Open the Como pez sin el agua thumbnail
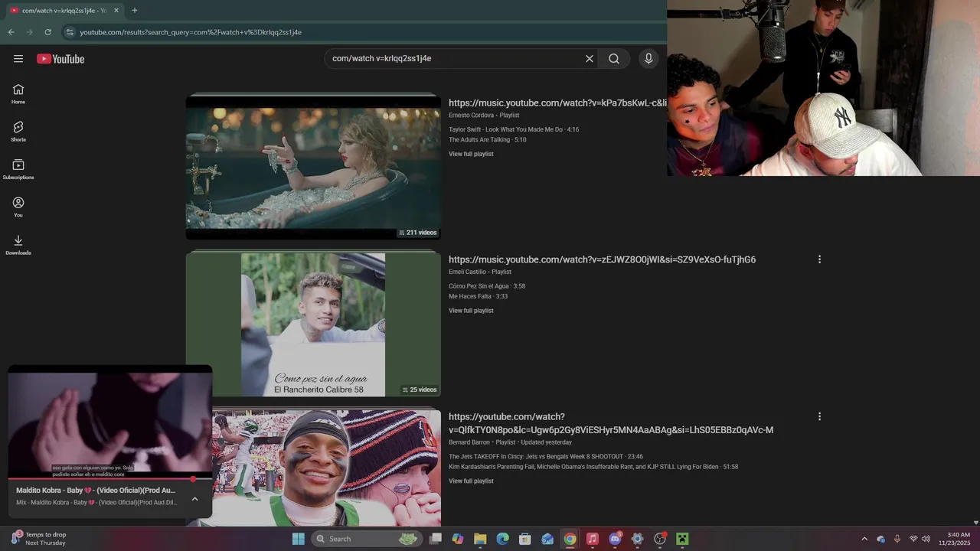The height and width of the screenshot is (551, 980). (313, 324)
